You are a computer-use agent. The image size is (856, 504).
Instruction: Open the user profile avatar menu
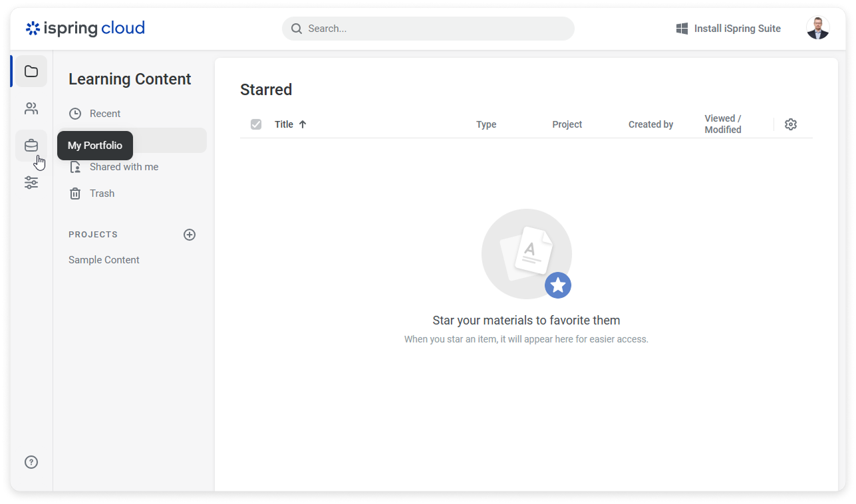(x=817, y=29)
